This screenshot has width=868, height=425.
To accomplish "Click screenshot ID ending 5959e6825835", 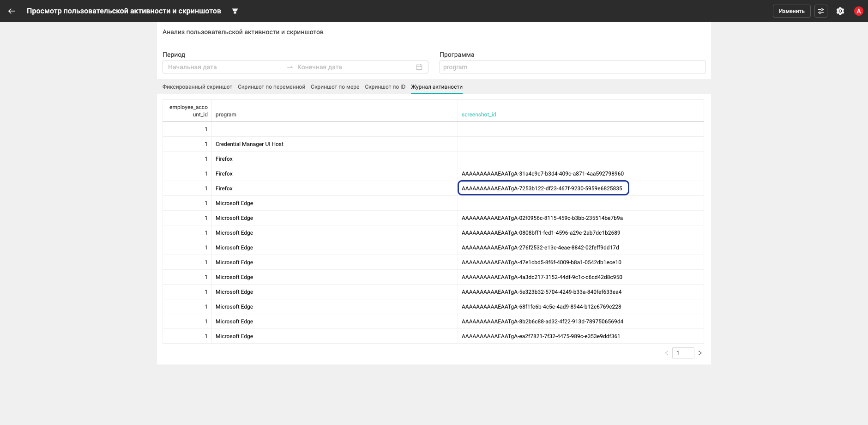I will [x=542, y=188].
